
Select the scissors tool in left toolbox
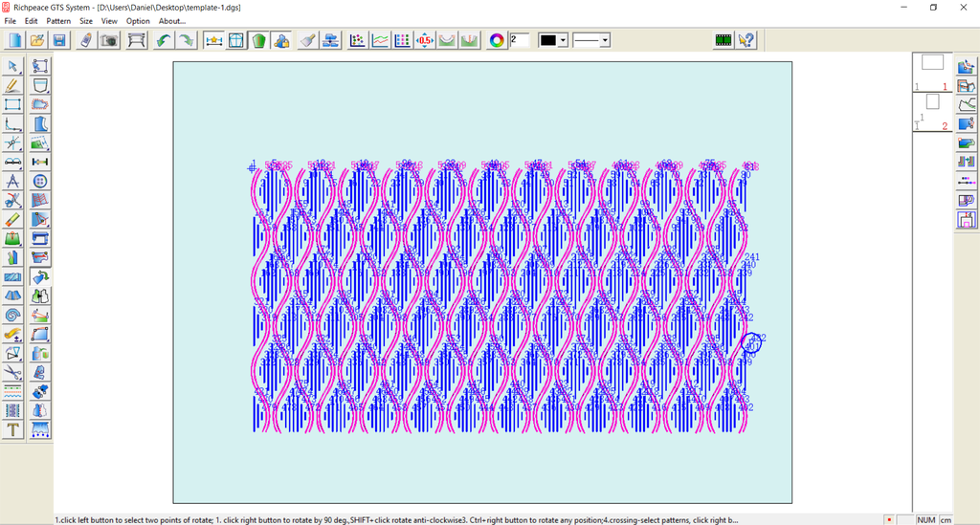13,200
